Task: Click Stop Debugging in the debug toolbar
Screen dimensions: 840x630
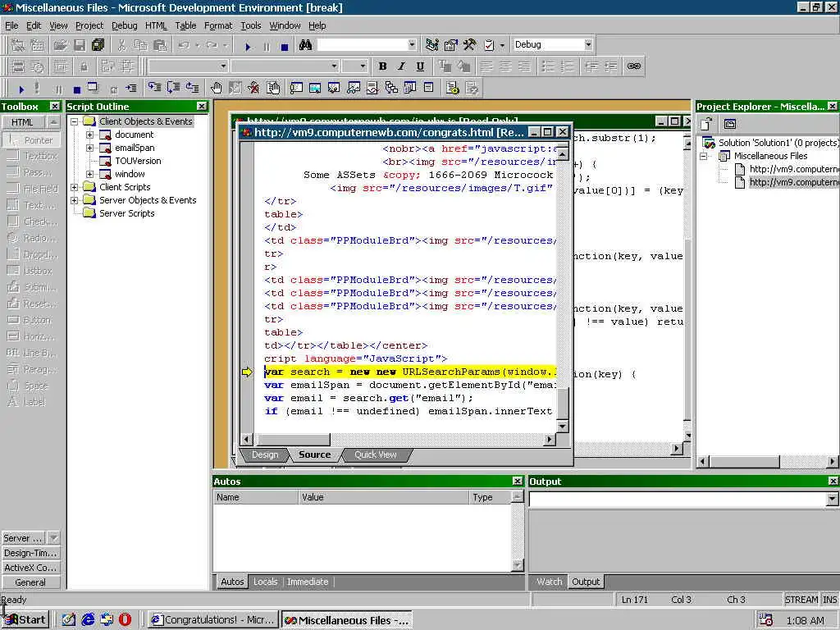Action: 76,89
